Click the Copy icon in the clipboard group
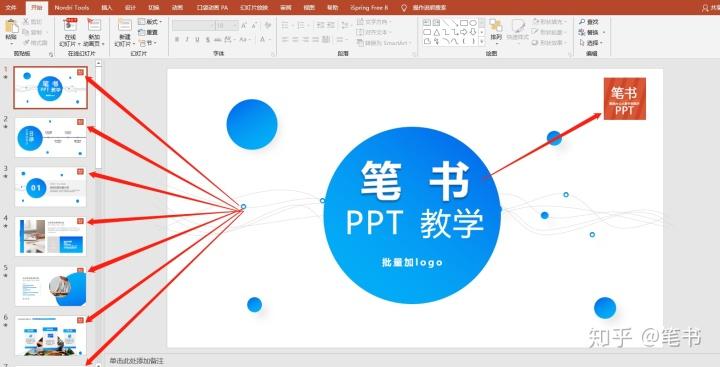720x367 pixels. (26, 32)
